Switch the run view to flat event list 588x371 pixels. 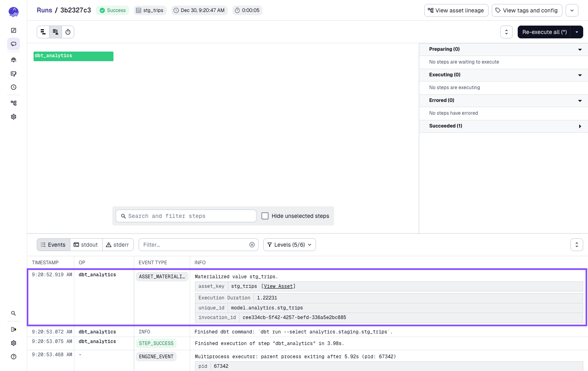coord(43,32)
